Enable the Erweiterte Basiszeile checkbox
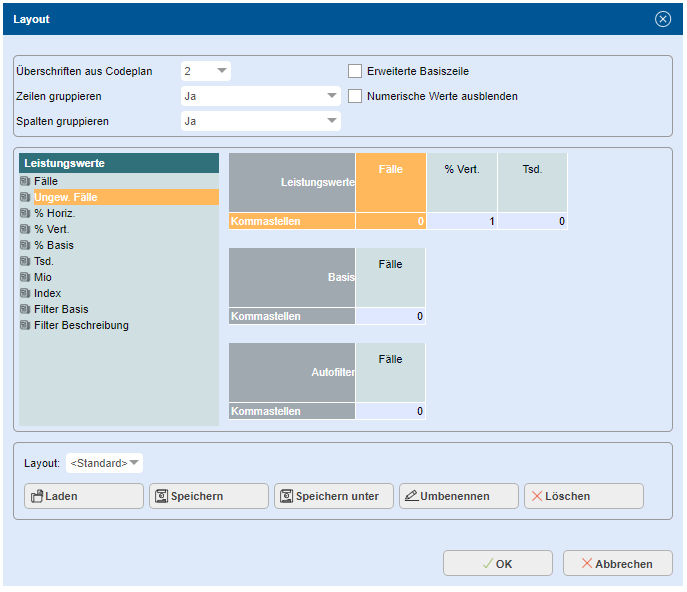The image size is (687, 592). pyautogui.click(x=354, y=71)
